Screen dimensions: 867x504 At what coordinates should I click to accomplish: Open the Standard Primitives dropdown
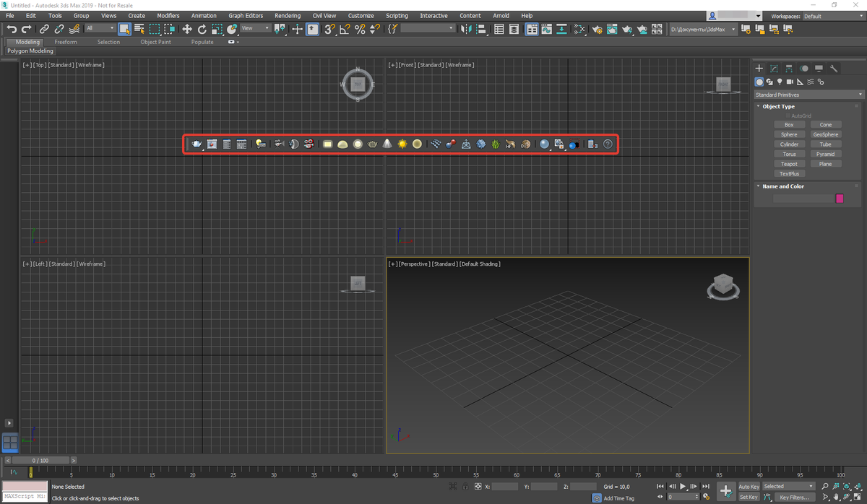pos(808,94)
